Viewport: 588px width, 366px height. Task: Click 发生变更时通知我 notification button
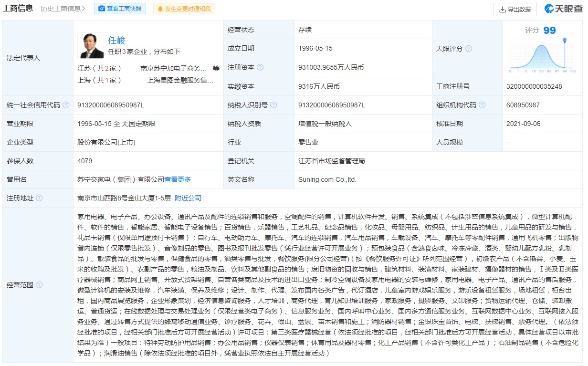click(x=184, y=9)
